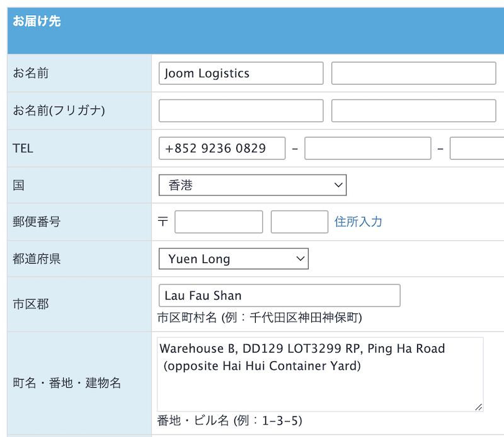Click the 住所入力 link
Viewport: 504px width, 437px height.
[x=358, y=222]
